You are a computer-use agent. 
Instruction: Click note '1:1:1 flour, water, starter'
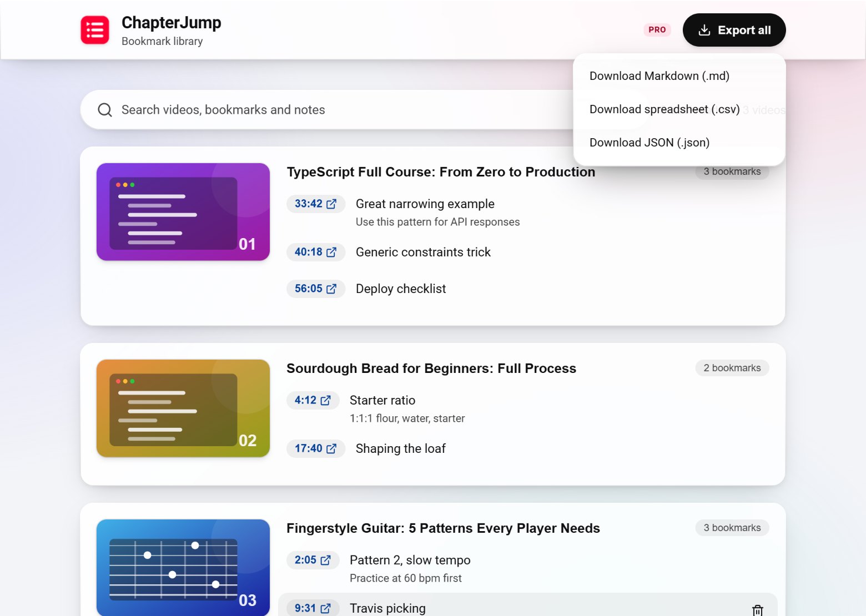tap(407, 418)
